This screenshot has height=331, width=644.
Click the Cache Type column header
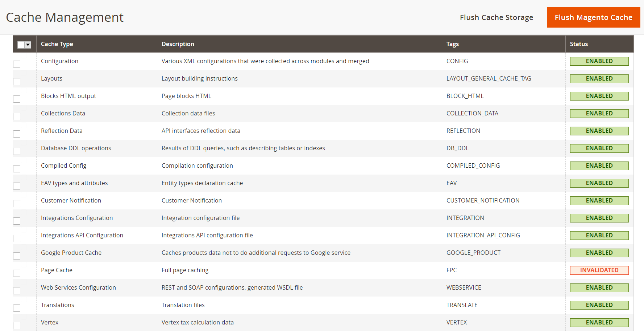point(57,44)
